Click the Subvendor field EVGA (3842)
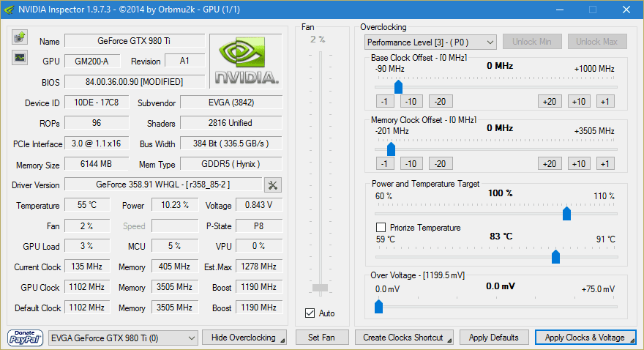 [231, 103]
